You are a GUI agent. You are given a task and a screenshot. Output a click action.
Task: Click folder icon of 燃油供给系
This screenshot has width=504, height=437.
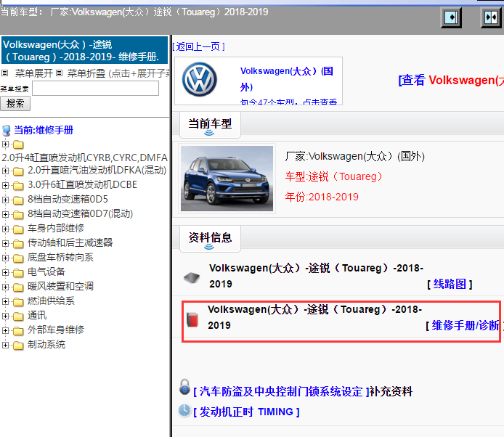[18, 302]
